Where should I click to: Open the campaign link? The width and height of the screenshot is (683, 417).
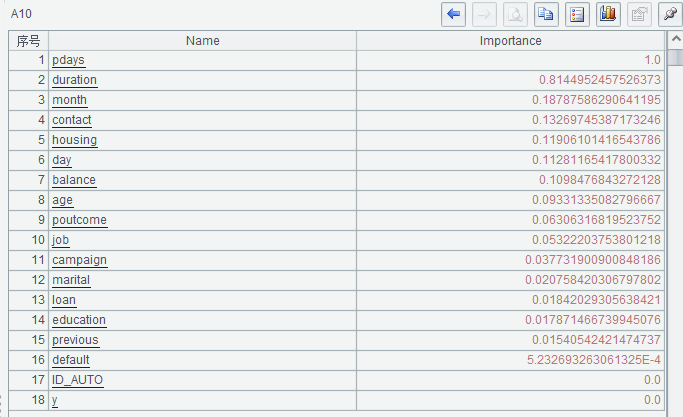click(x=79, y=261)
